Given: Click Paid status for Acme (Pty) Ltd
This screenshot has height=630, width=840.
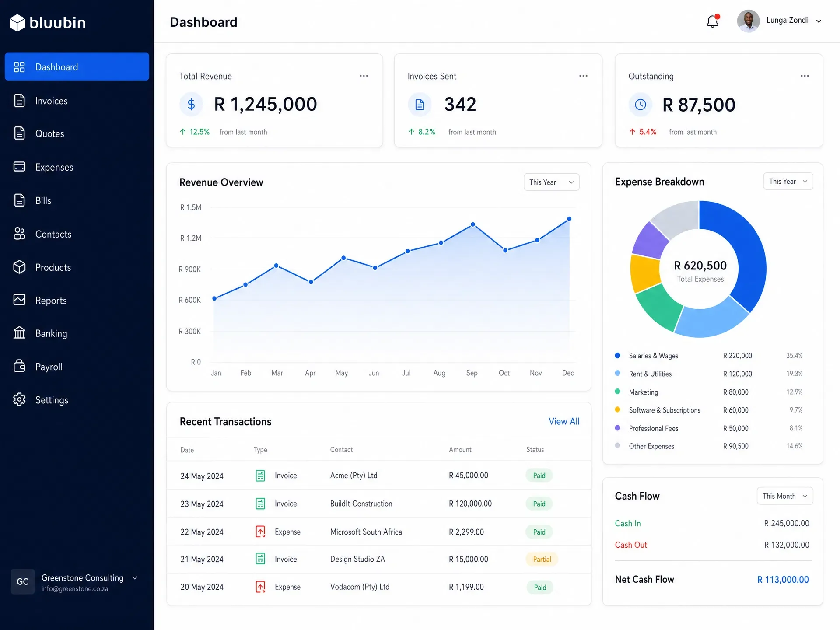Looking at the screenshot, I should pos(539,476).
